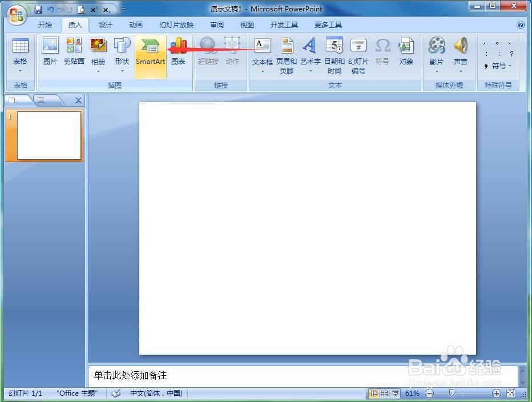Click the sound 声音 speaker icon
The height and width of the screenshot is (402, 532).
[461, 46]
